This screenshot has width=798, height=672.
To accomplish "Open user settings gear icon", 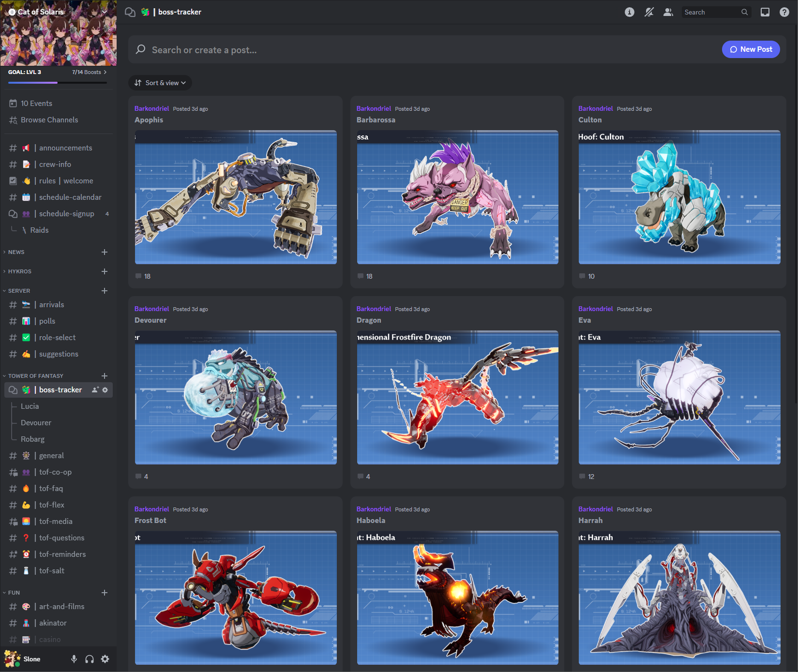I will [x=105, y=659].
